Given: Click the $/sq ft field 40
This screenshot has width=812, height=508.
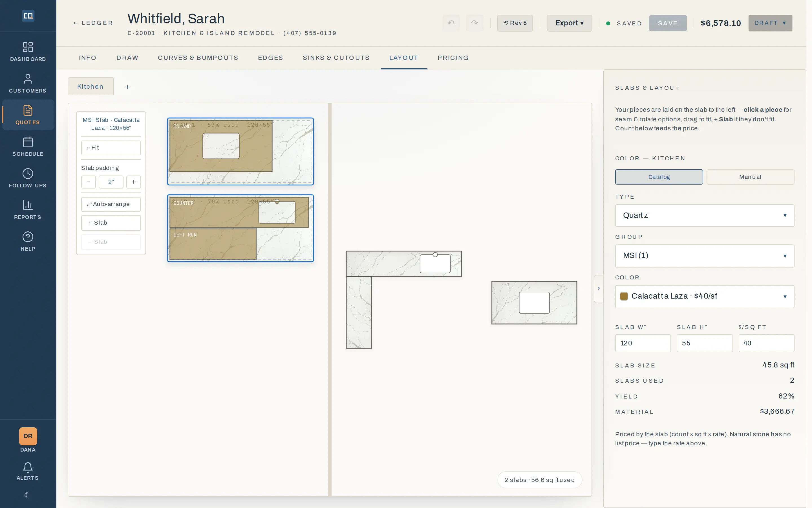Looking at the screenshot, I should [x=766, y=343].
